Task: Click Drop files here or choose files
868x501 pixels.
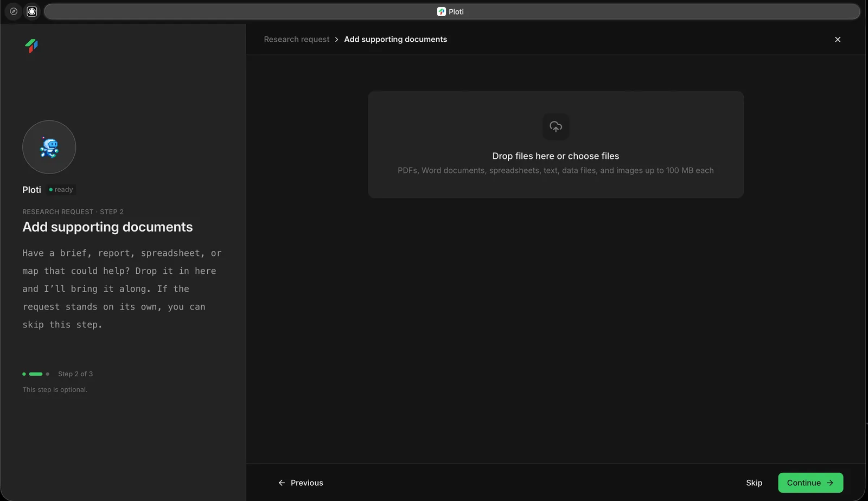Action: point(556,156)
